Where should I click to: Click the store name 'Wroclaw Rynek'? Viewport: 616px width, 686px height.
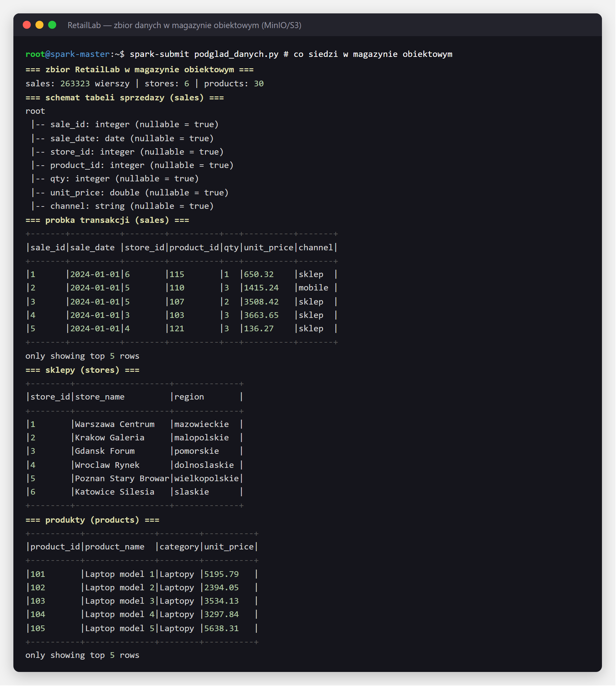click(x=107, y=465)
